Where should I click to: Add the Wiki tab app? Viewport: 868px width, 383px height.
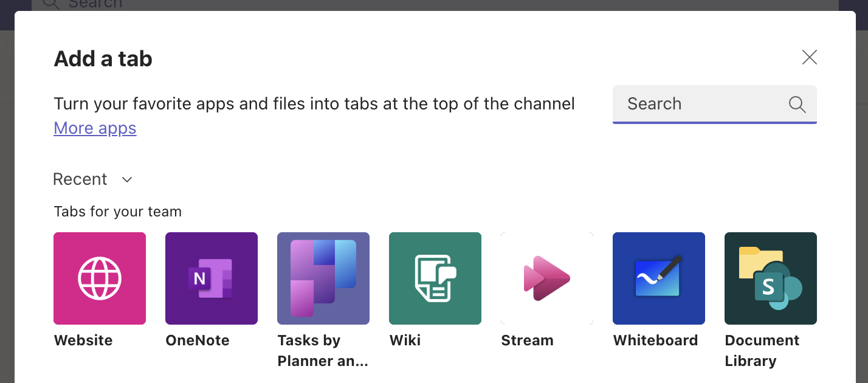[x=435, y=278]
